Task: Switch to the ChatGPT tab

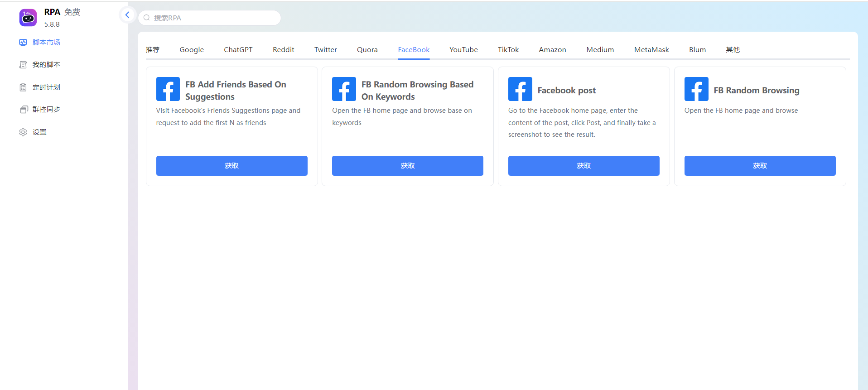Action: pyautogui.click(x=238, y=49)
